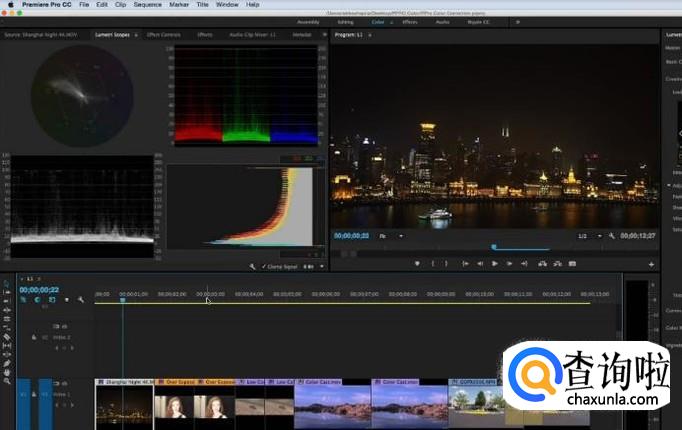Screen dimensions: 682x430
Task: Toggle the Clamp Signal checkbox
Action: [x=263, y=267]
